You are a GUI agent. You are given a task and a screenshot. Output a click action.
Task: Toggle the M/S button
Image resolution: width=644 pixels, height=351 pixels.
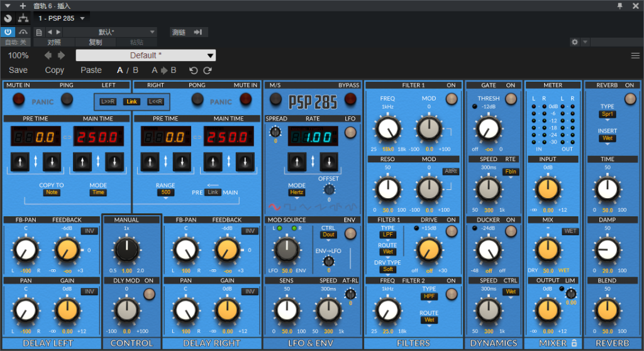pos(275,99)
